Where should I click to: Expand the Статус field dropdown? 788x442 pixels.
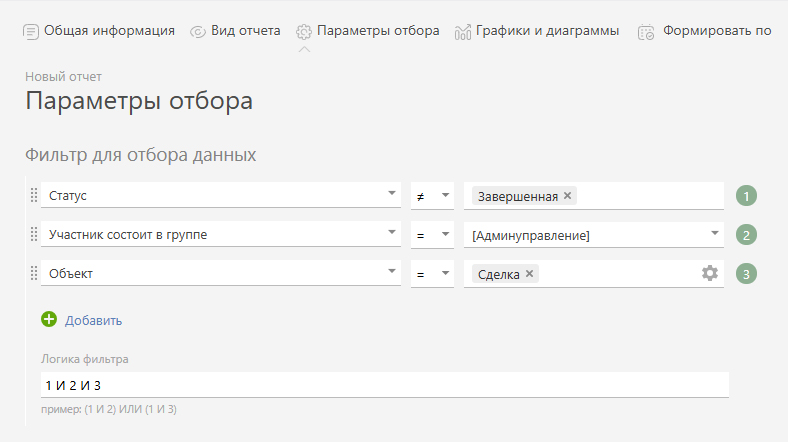click(391, 193)
